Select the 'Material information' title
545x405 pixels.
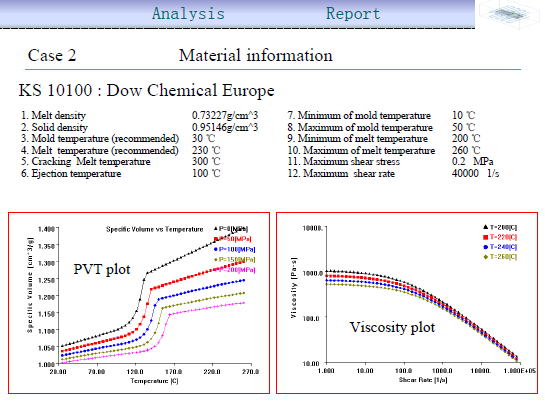255,55
